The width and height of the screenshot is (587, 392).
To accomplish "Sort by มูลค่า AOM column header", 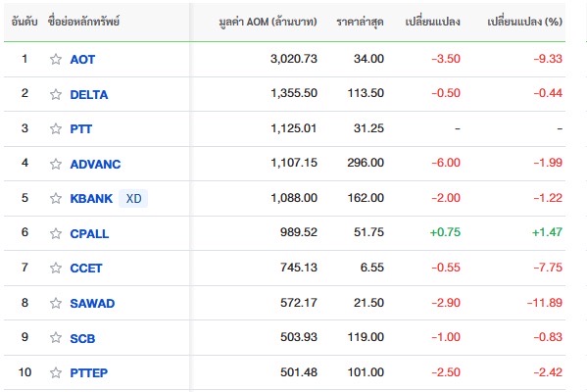I will 268,22.
